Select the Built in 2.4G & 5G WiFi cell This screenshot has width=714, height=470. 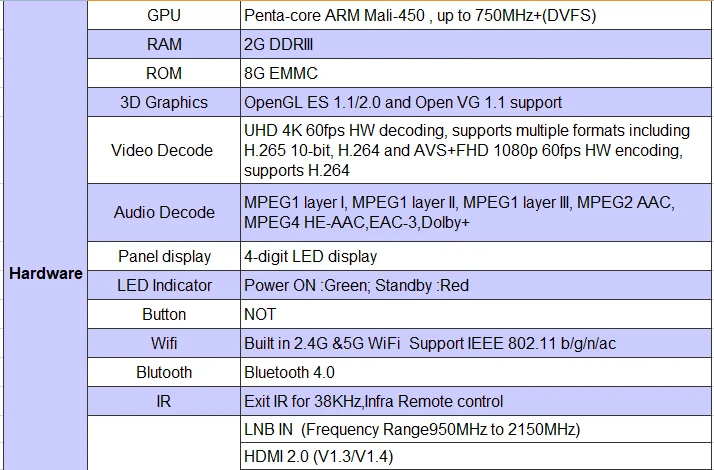tap(477, 343)
